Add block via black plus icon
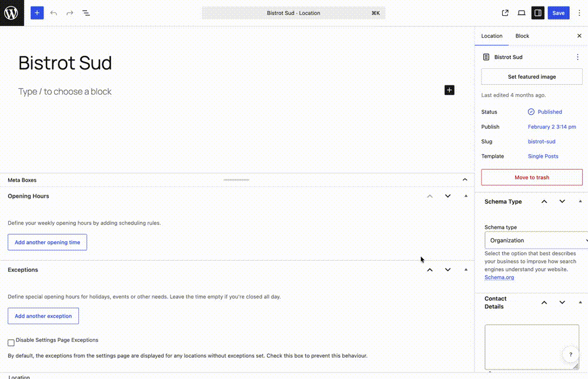 449,90
